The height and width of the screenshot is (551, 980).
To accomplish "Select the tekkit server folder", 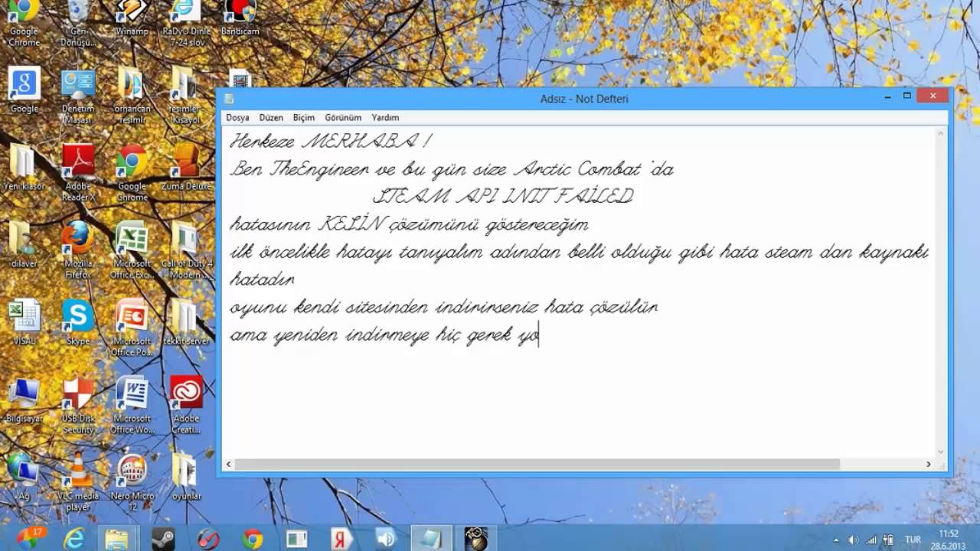I will [x=185, y=322].
